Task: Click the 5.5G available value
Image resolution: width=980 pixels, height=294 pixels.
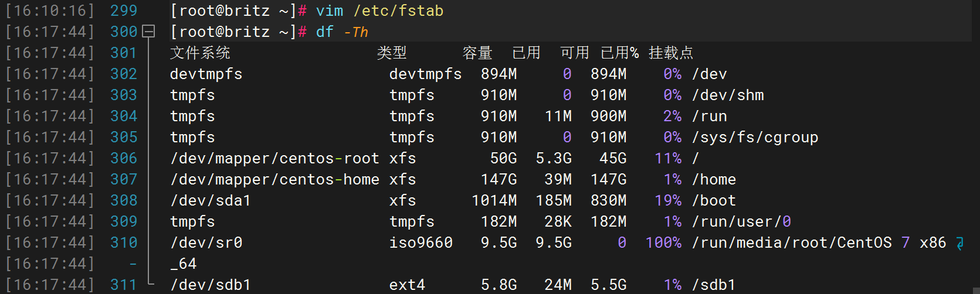Action: pyautogui.click(x=608, y=285)
